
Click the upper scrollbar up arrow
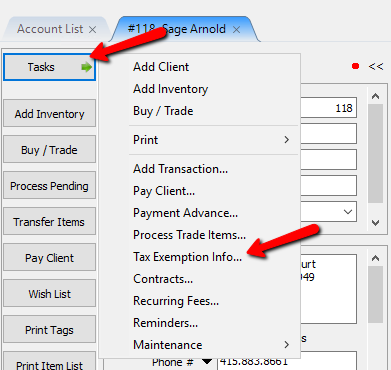pyautogui.click(x=376, y=97)
